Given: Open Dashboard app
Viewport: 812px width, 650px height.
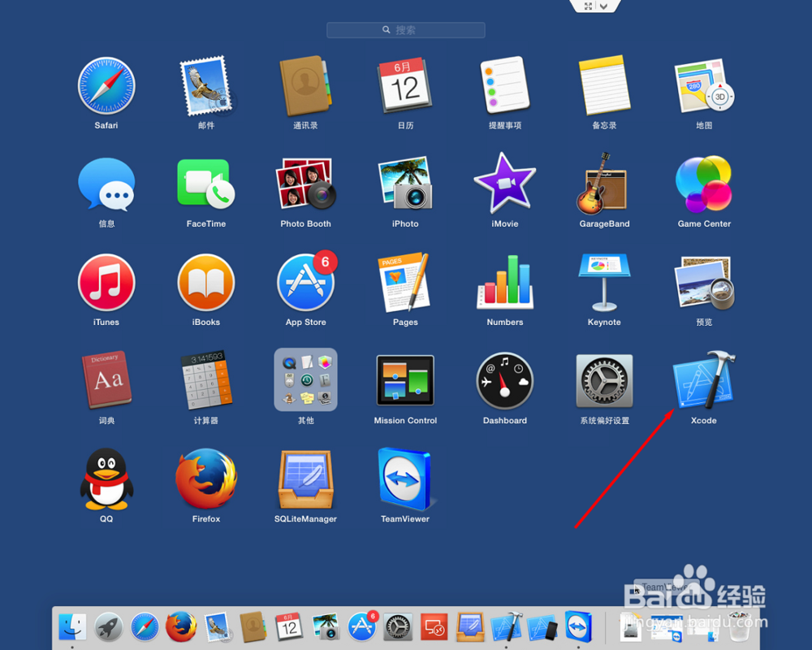Looking at the screenshot, I should [505, 381].
